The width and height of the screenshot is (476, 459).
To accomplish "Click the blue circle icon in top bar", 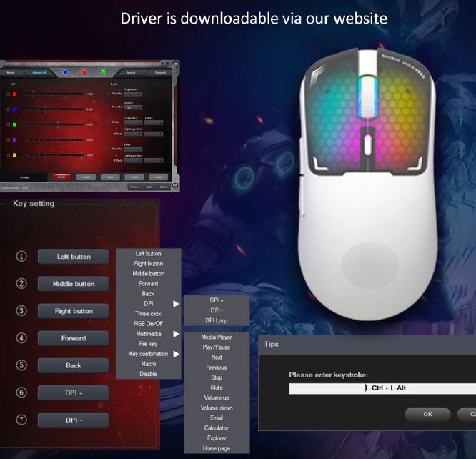I will (x=66, y=71).
